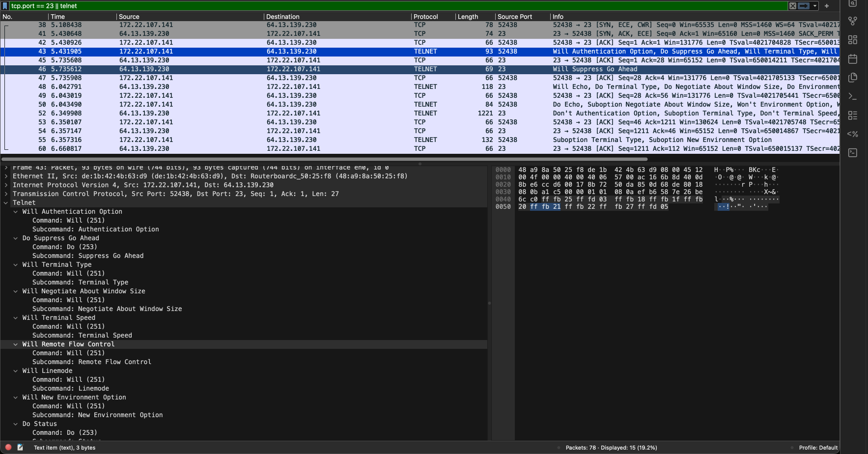Sort by Source Port column header
The width and height of the screenshot is (868, 454).
(514, 17)
